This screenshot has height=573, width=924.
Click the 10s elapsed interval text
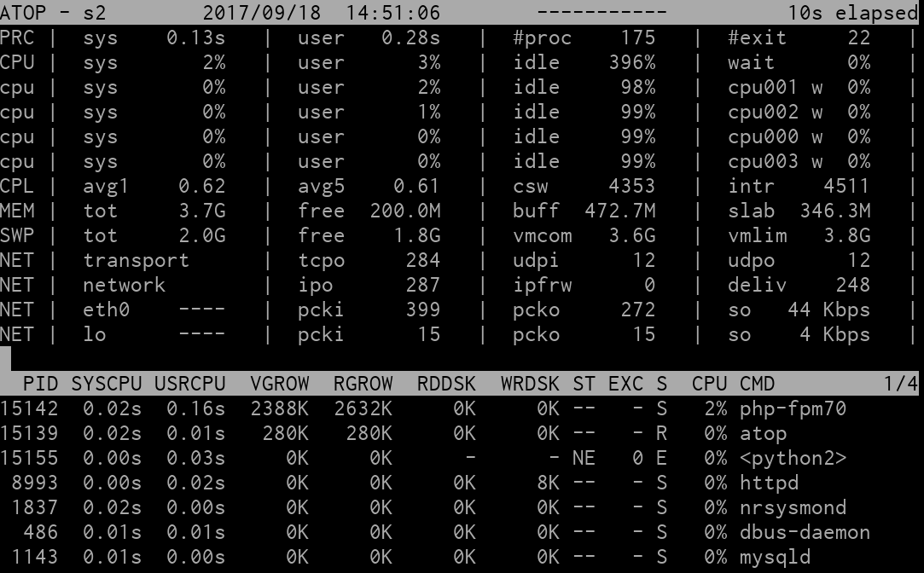(852, 13)
